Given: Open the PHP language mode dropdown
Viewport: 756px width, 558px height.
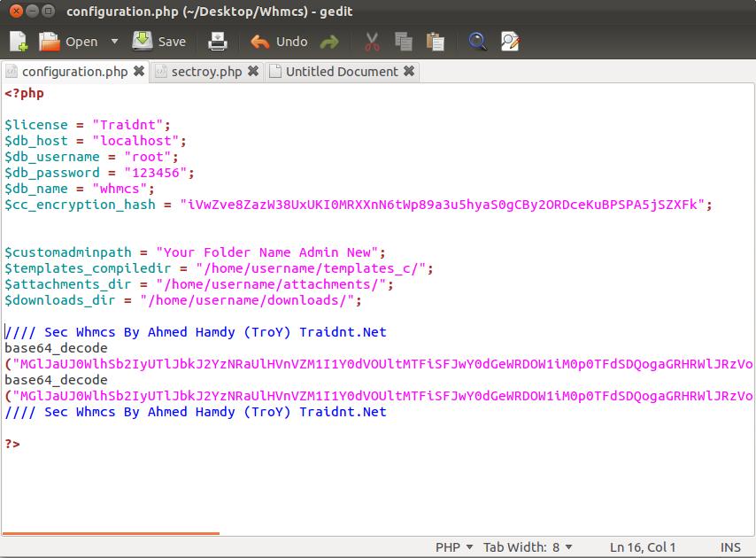Looking at the screenshot, I should click(454, 547).
